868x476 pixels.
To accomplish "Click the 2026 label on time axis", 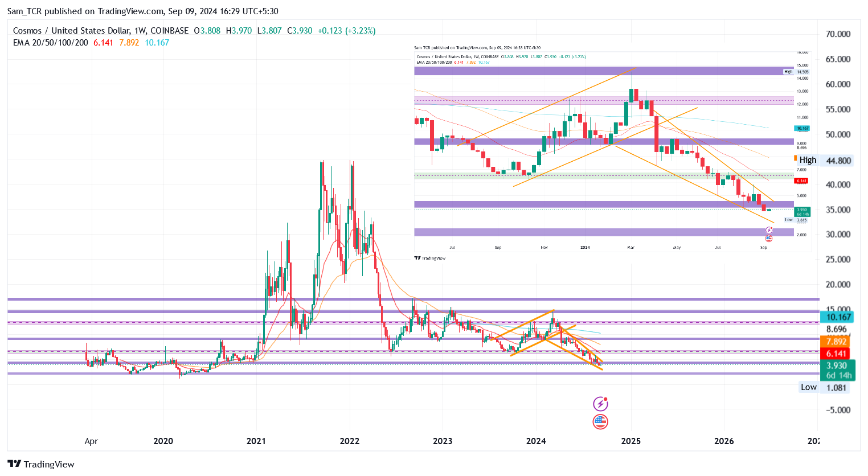I will (724, 441).
